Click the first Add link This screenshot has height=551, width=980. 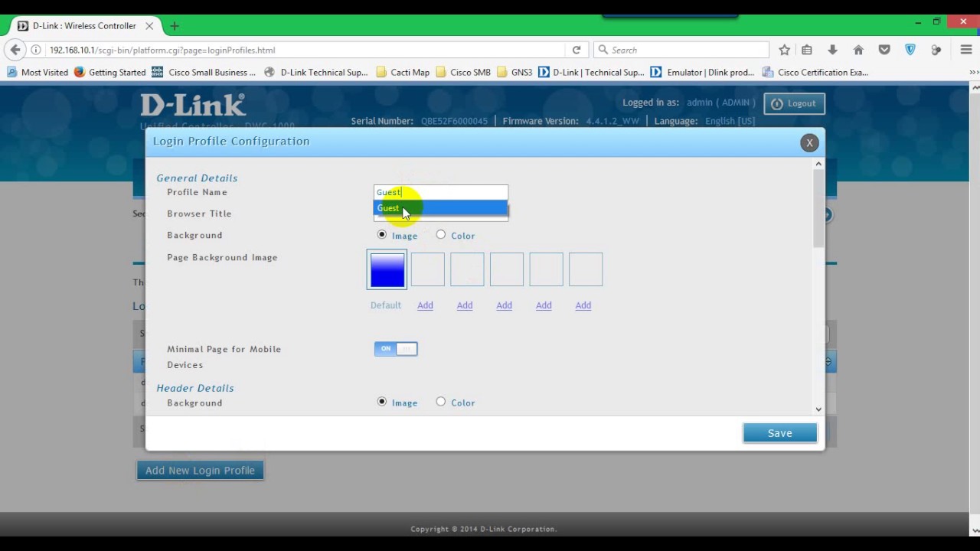pos(425,305)
